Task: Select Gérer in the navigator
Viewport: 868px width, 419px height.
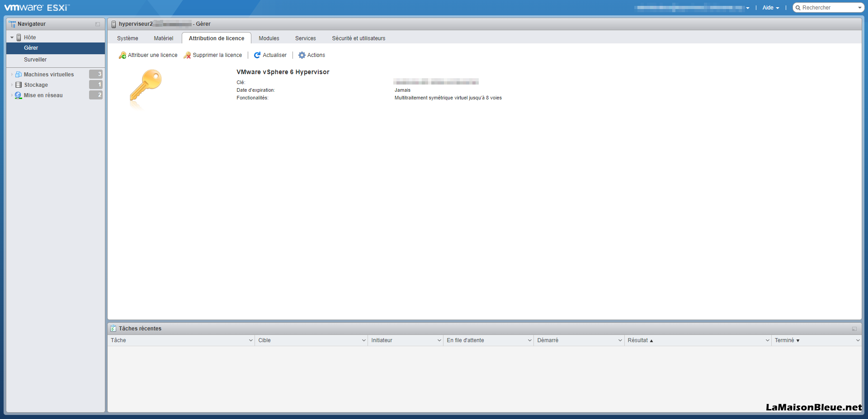Action: (56, 48)
